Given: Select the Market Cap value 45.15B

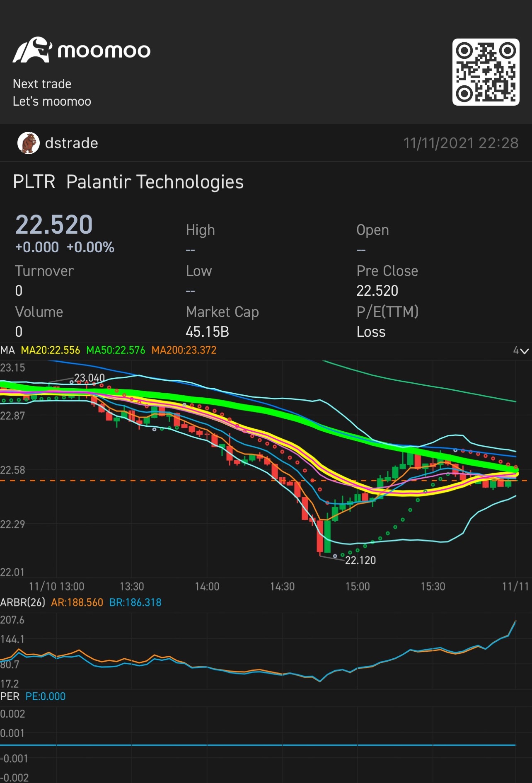Looking at the screenshot, I should (207, 332).
